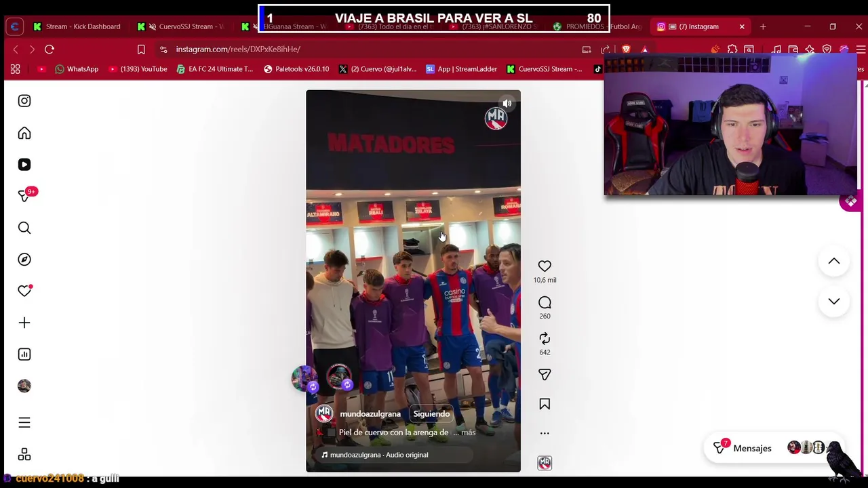Open (1393) YouTube bookmark
The width and height of the screenshot is (868, 488).
[x=138, y=69]
